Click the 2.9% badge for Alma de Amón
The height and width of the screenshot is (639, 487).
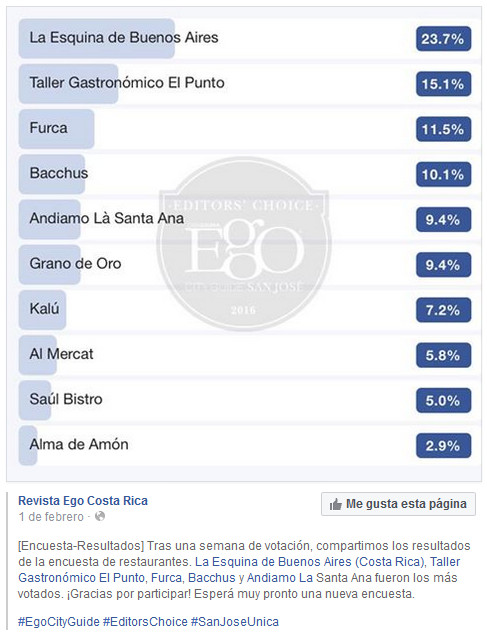443,445
